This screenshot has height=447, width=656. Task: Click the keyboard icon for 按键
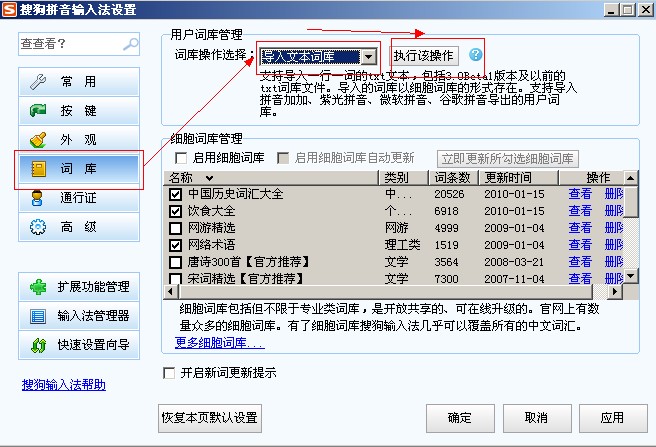pyautogui.click(x=38, y=111)
